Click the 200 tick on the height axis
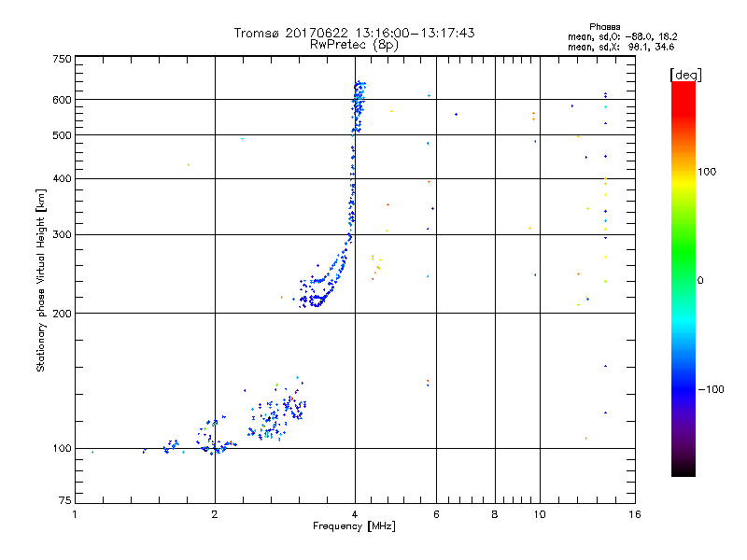The height and width of the screenshot is (560, 747). 62,314
